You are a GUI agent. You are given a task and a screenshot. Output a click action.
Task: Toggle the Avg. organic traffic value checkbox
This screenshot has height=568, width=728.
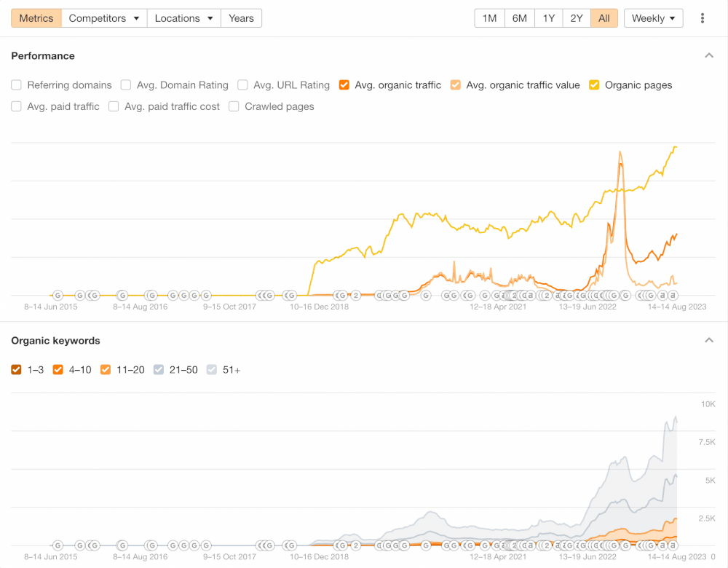(x=456, y=85)
